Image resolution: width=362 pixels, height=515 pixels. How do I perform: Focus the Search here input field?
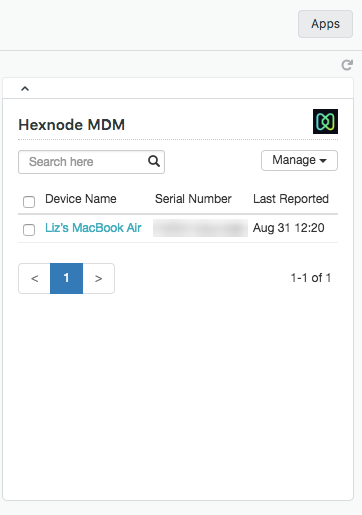click(91, 162)
